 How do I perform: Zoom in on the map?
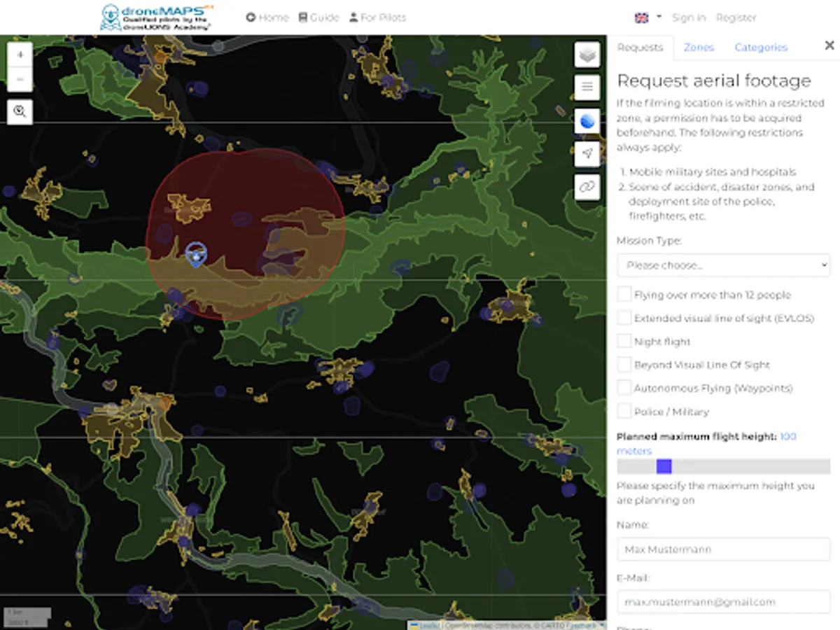tap(20, 55)
